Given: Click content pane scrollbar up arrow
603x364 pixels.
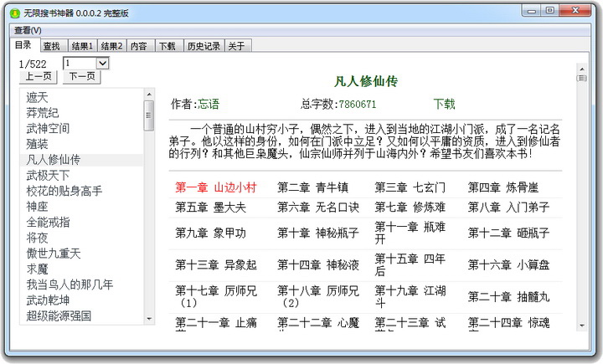Looking at the screenshot, I should click(582, 69).
